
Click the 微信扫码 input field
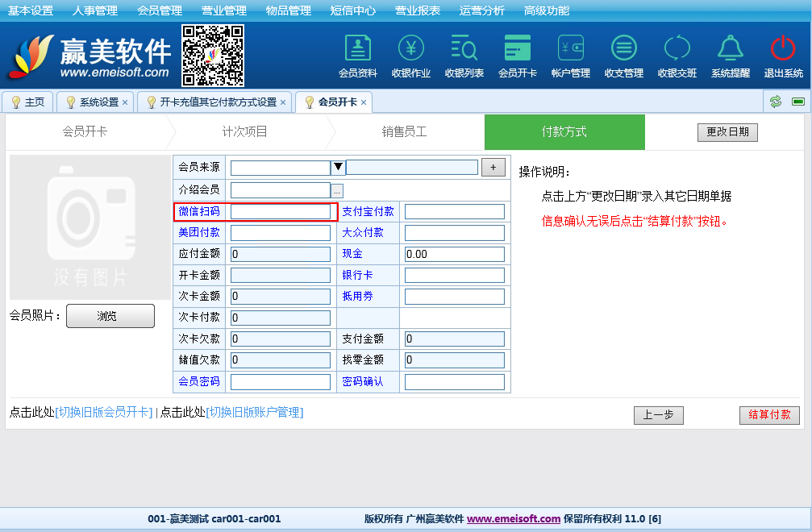click(281, 212)
